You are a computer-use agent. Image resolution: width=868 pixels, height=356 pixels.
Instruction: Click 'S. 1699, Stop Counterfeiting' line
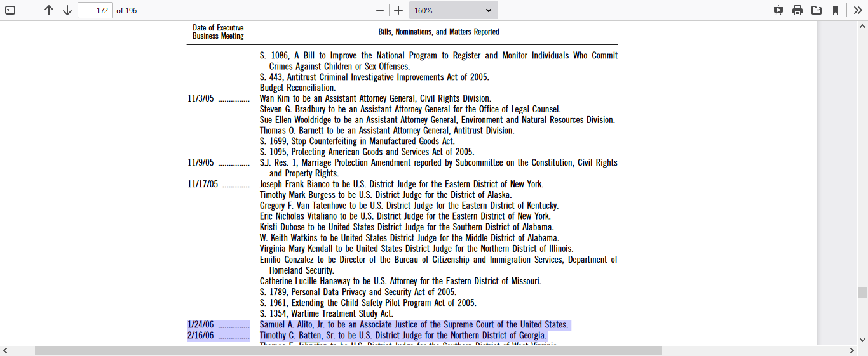point(357,141)
